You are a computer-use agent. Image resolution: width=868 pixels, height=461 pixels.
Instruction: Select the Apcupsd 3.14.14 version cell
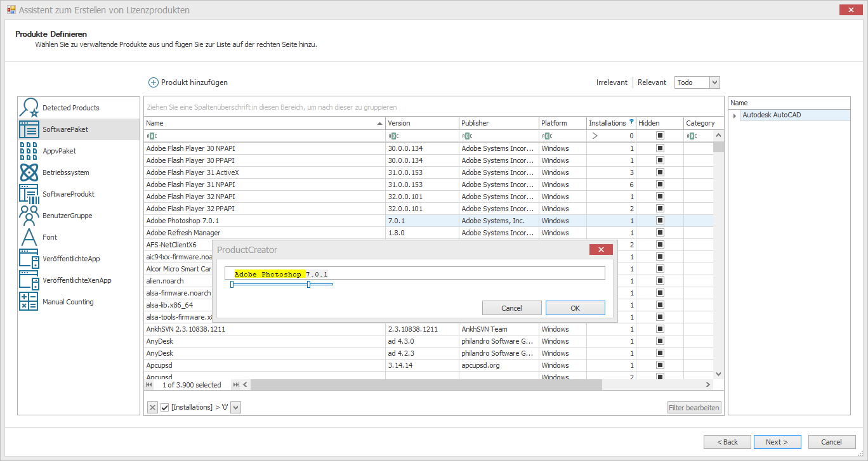422,365
